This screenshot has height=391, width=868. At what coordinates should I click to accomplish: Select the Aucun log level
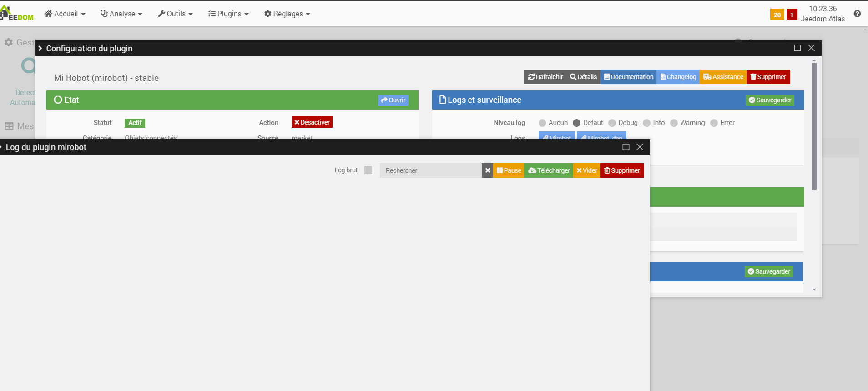pyautogui.click(x=542, y=123)
